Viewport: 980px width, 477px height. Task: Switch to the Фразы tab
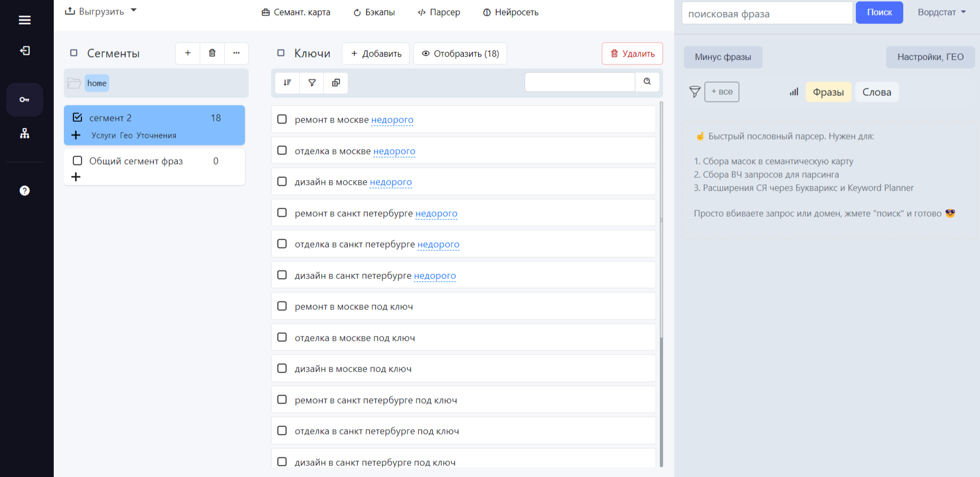click(828, 92)
